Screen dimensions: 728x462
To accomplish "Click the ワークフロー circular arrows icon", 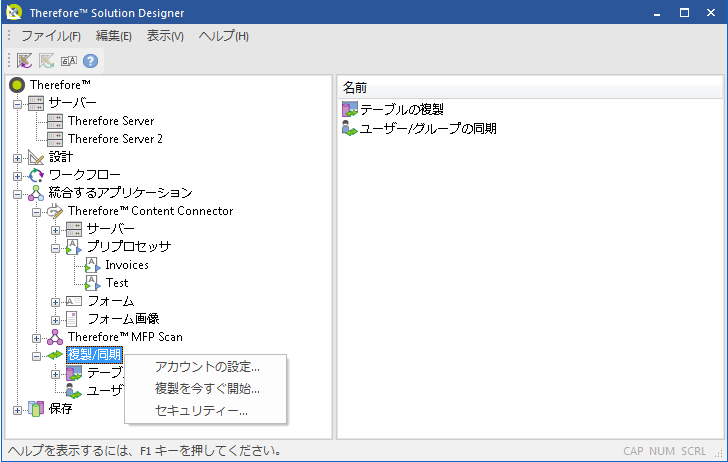I will [x=36, y=175].
